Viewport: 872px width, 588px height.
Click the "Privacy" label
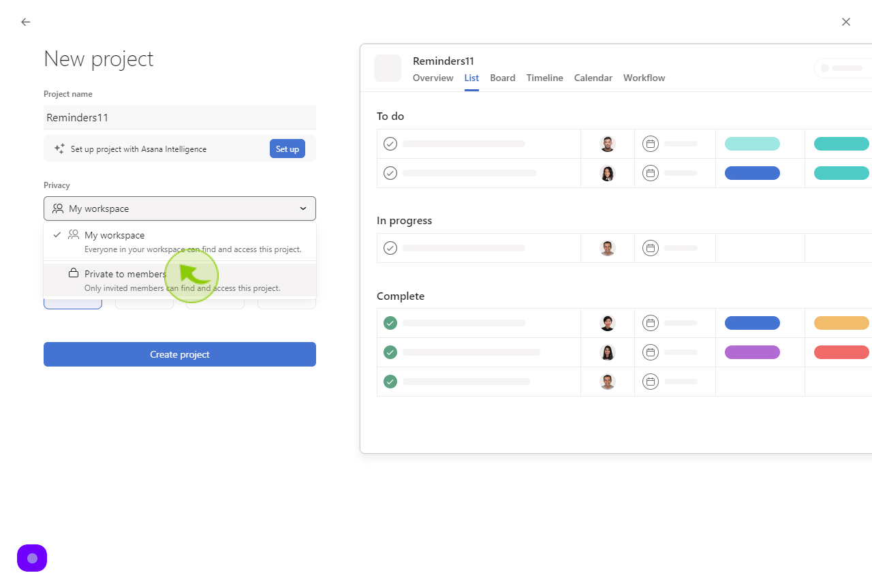57,185
